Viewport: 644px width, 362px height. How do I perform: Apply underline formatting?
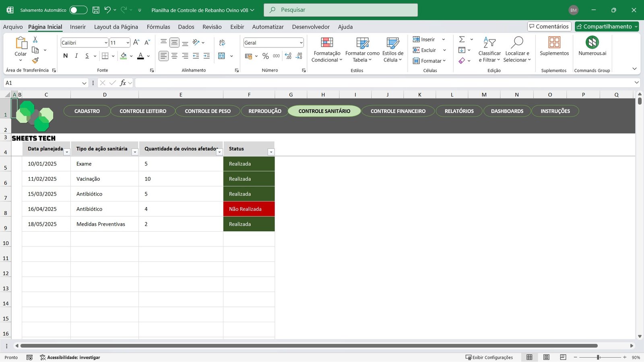tap(87, 56)
